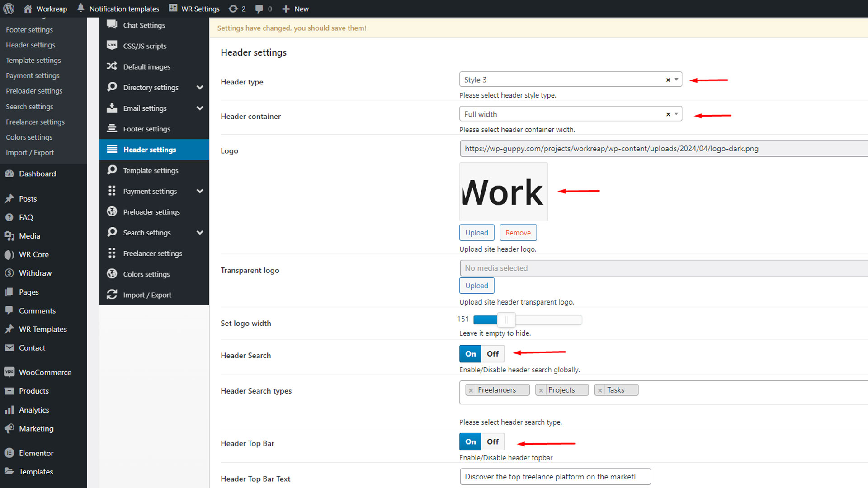Remove the Projects search type tag
The width and height of the screenshot is (868, 488).
pyautogui.click(x=541, y=390)
